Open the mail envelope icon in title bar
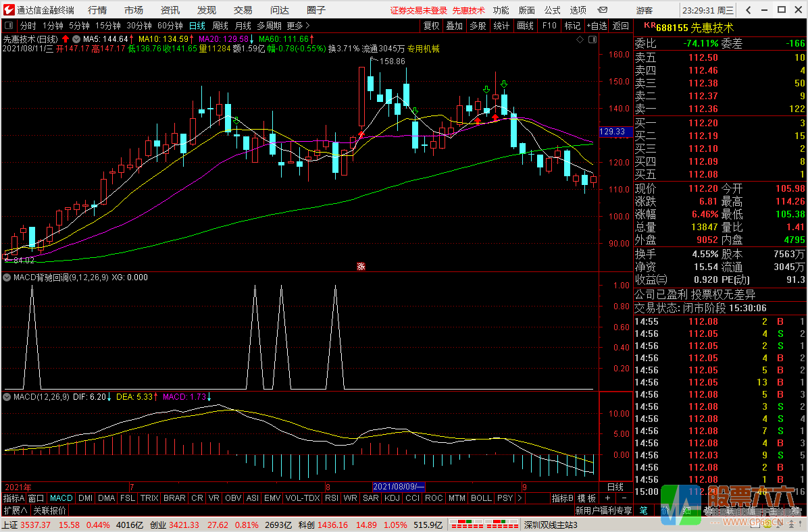808x532 pixels. click(x=603, y=9)
